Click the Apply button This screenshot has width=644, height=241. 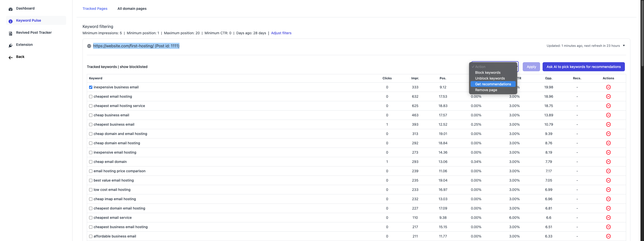pos(531,67)
